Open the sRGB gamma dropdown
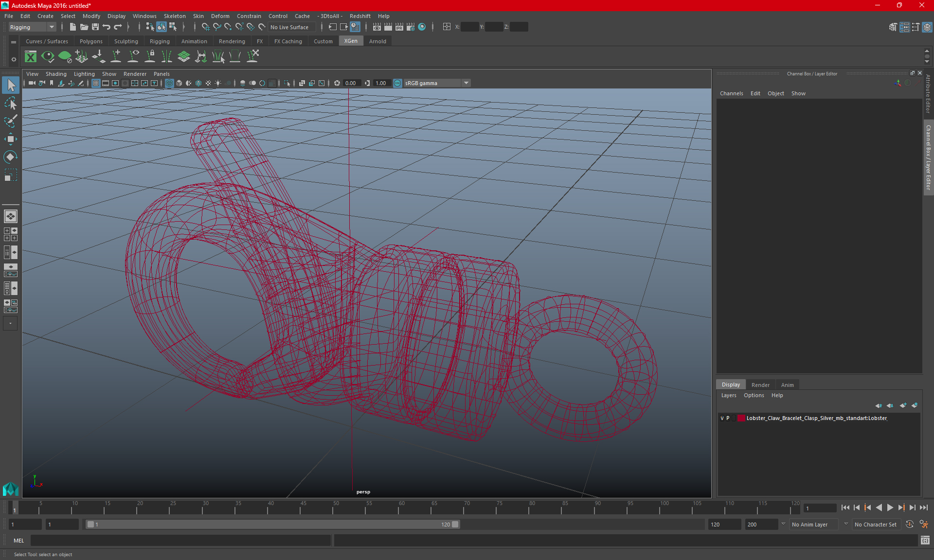The image size is (934, 560). (437, 83)
